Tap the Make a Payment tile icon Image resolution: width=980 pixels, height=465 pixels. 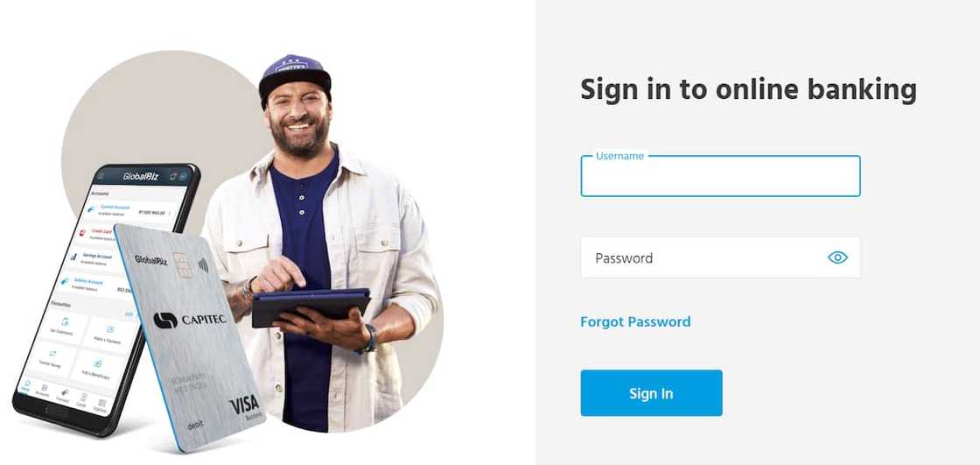click(110, 329)
